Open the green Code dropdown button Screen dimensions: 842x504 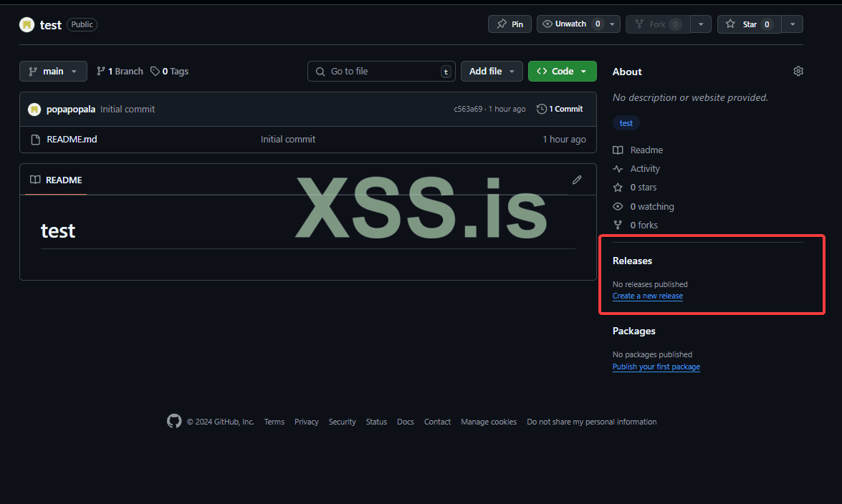click(563, 72)
